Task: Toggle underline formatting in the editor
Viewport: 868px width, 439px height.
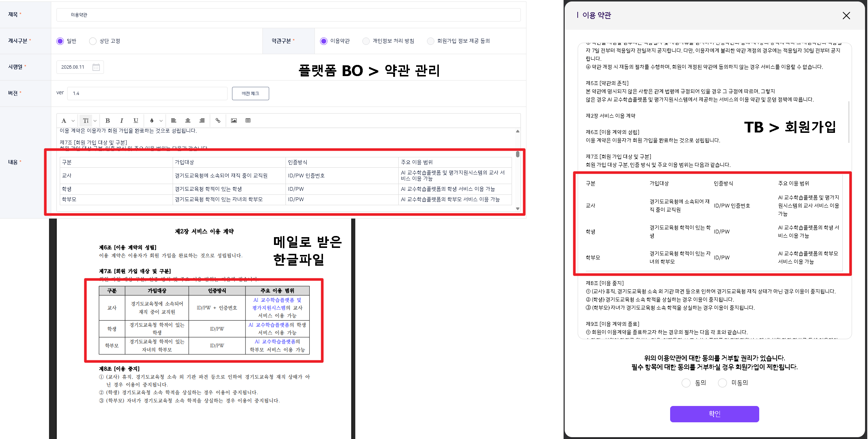Action: tap(136, 121)
